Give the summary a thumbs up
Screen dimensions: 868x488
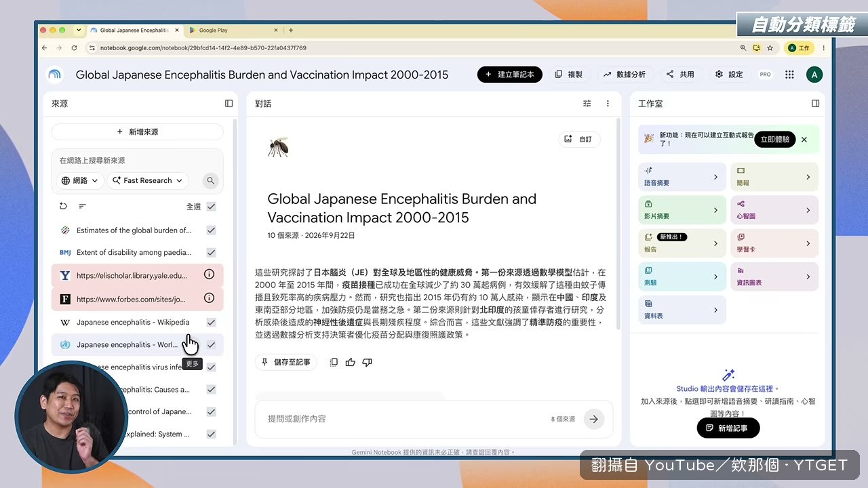350,363
